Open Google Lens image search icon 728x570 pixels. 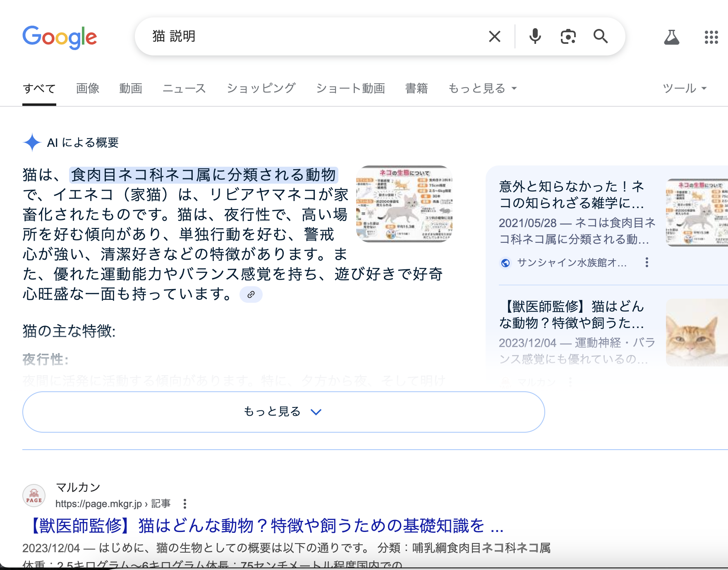point(568,36)
